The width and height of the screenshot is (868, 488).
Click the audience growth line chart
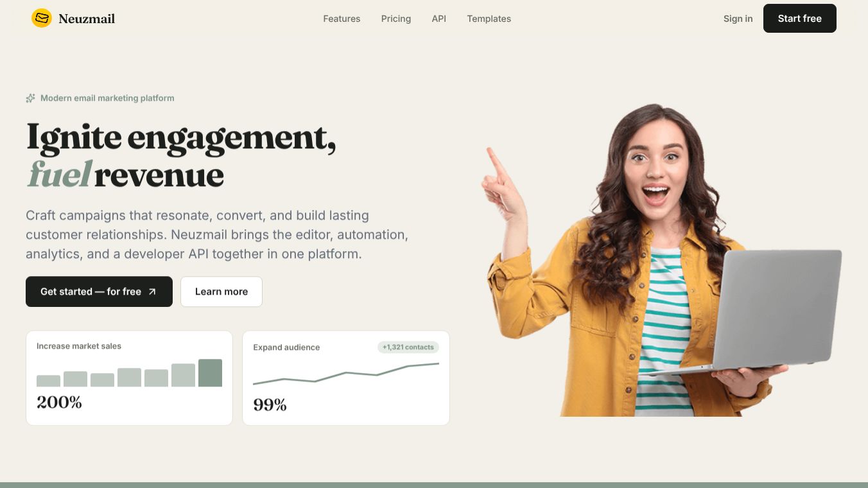click(346, 374)
